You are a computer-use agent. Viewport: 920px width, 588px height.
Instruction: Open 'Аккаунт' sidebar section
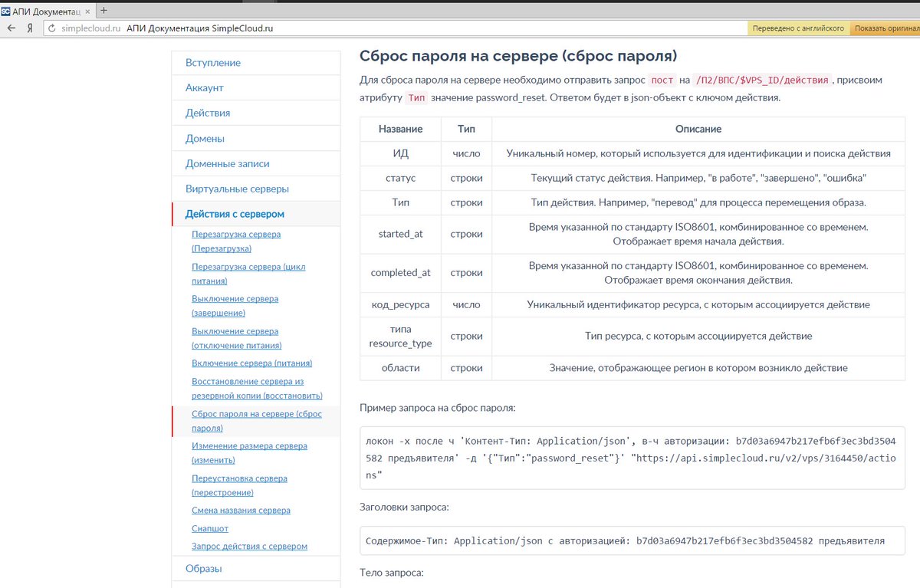tap(256, 88)
